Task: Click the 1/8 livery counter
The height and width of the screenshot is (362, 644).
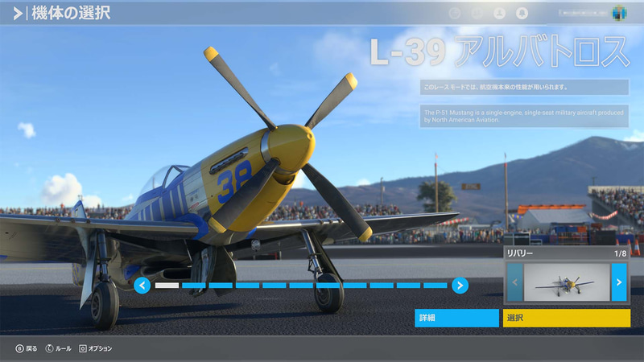Action: click(x=620, y=253)
